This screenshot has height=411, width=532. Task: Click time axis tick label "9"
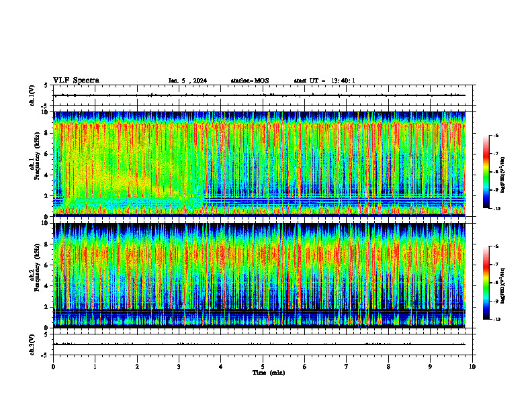[430, 367]
